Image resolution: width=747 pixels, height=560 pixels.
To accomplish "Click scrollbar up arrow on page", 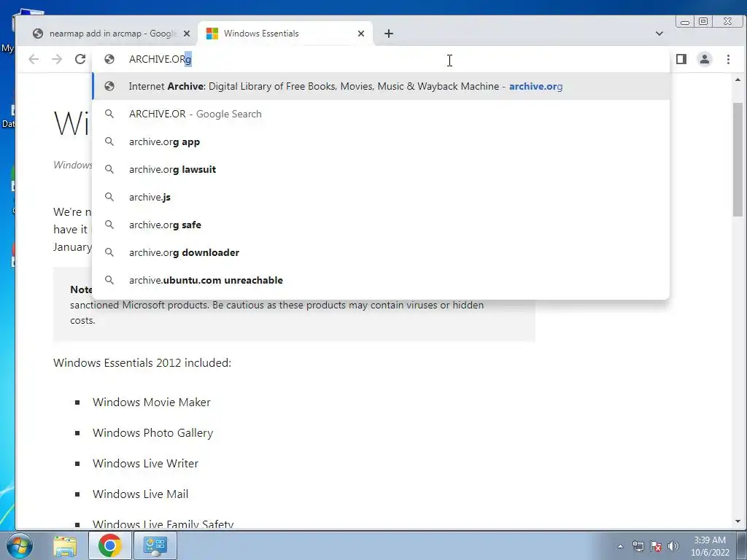I will coord(738,79).
